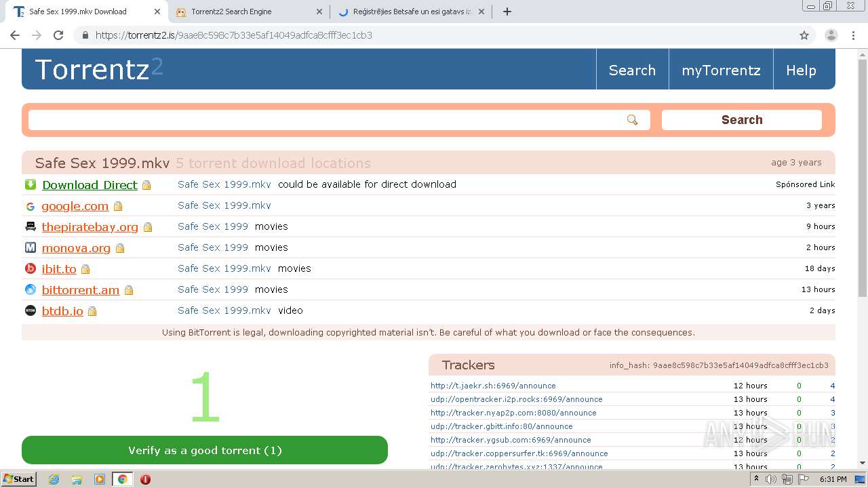Image resolution: width=868 pixels, height=488 pixels.
Task: Click the bittorrent.am blue icon
Action: (31, 290)
